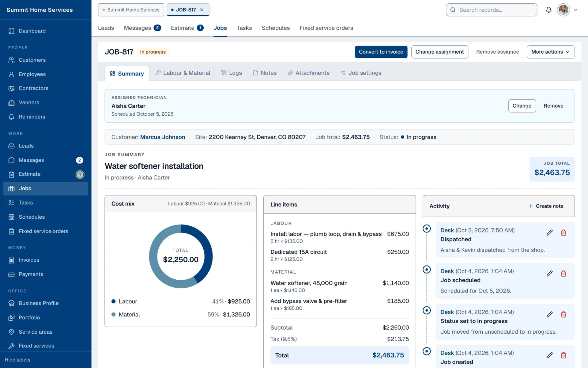Open the Job settings tab

click(361, 73)
